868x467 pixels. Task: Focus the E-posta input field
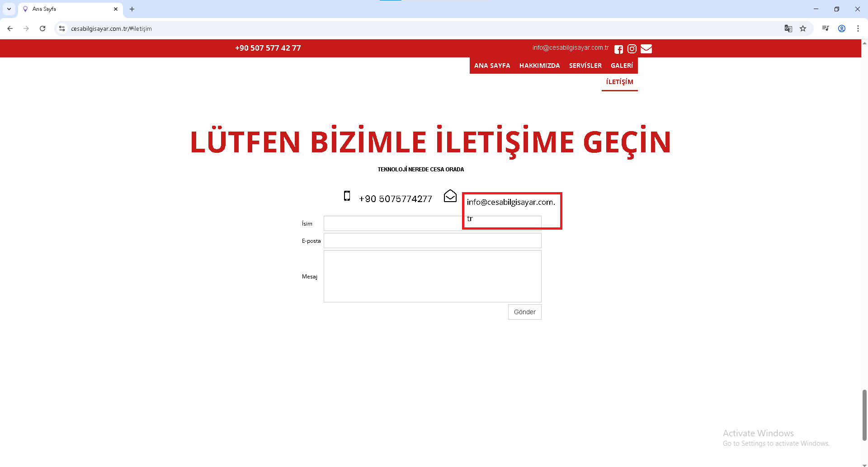[x=432, y=241]
